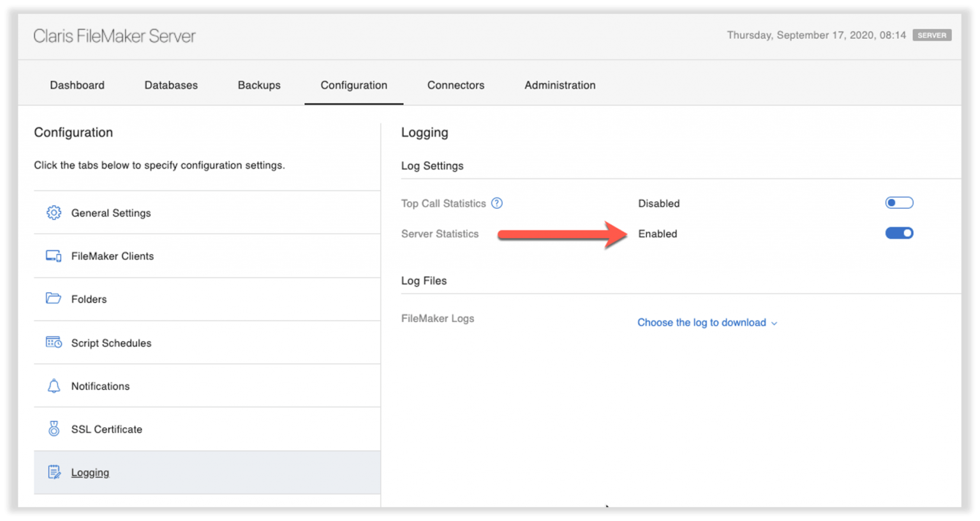Image resolution: width=980 pixels, height=521 pixels.
Task: Open the Databases tab
Action: [x=171, y=85]
